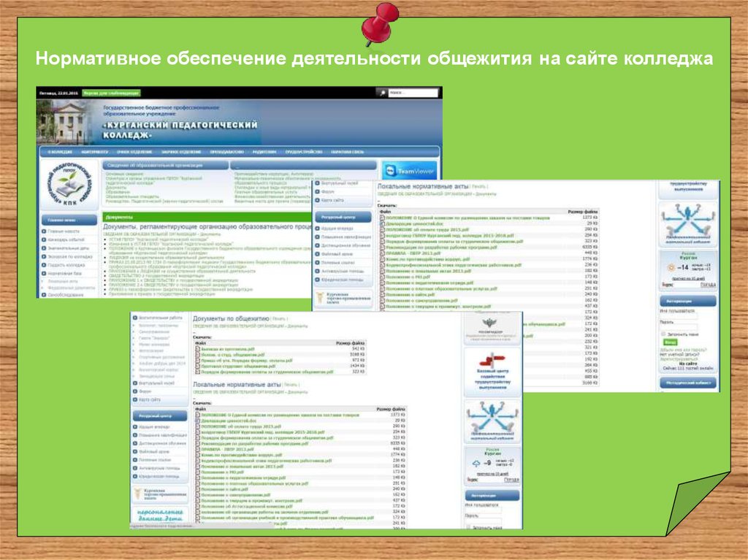Click file icon of 'Выписка из протокола.pdf'
The width and height of the screenshot is (748, 560).
[x=197, y=349]
